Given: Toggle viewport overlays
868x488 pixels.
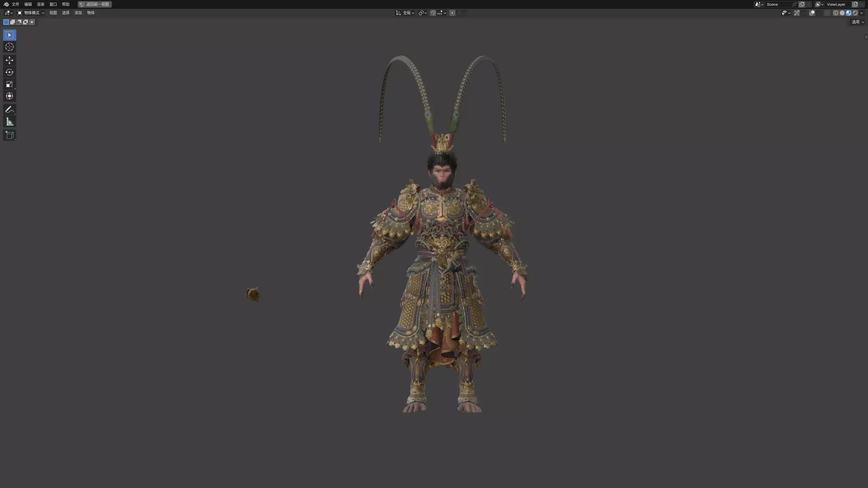Looking at the screenshot, I should pyautogui.click(x=812, y=13).
